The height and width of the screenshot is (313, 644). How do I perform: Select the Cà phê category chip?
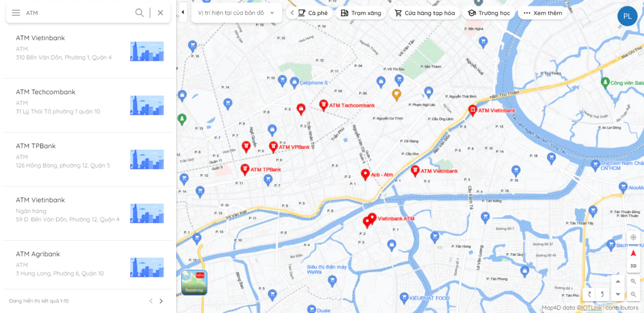point(313,13)
